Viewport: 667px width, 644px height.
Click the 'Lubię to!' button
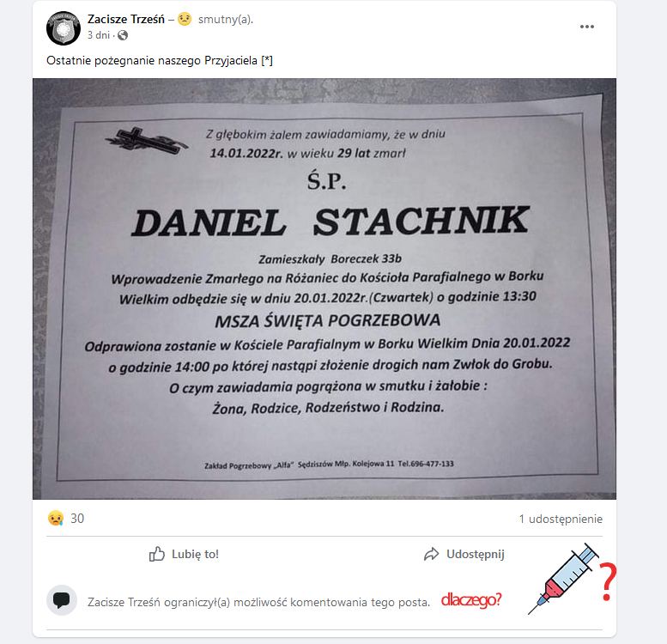184,554
